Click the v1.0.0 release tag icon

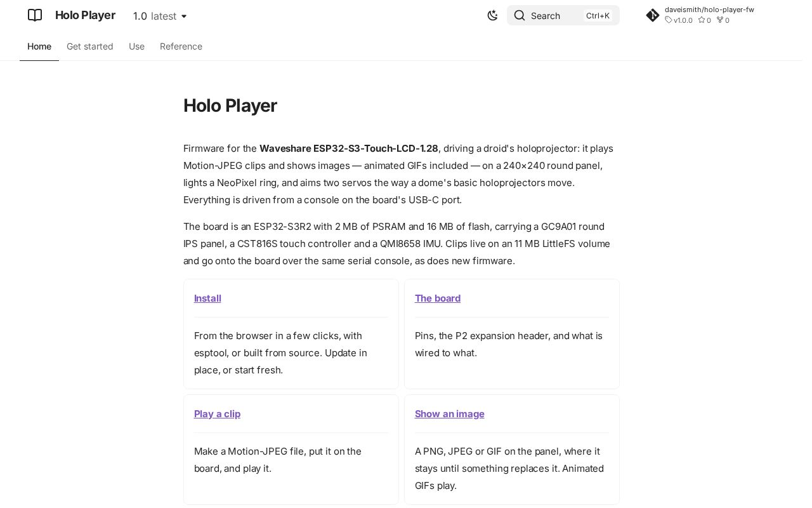point(668,20)
